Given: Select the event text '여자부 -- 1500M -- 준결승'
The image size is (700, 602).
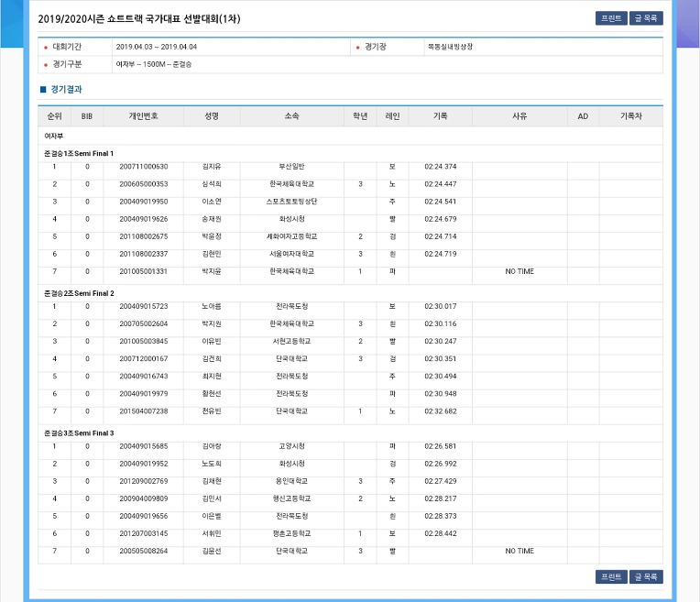Looking at the screenshot, I should point(154,64).
